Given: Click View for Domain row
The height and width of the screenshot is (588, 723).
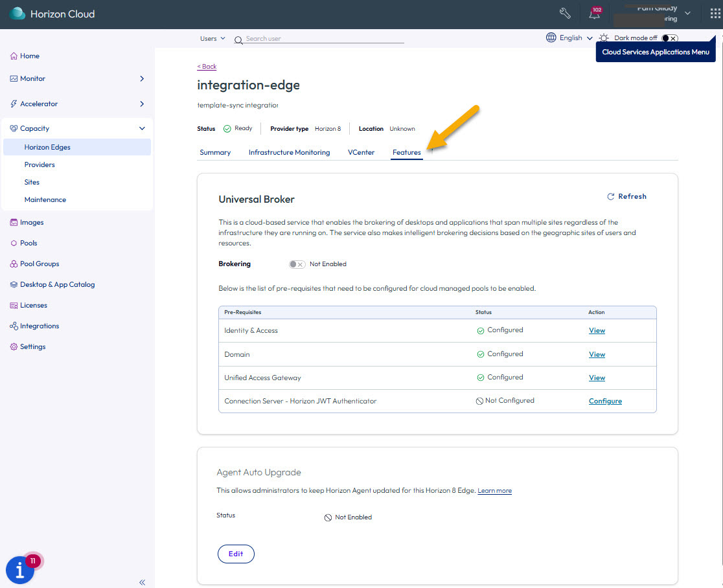Looking at the screenshot, I should tap(597, 355).
